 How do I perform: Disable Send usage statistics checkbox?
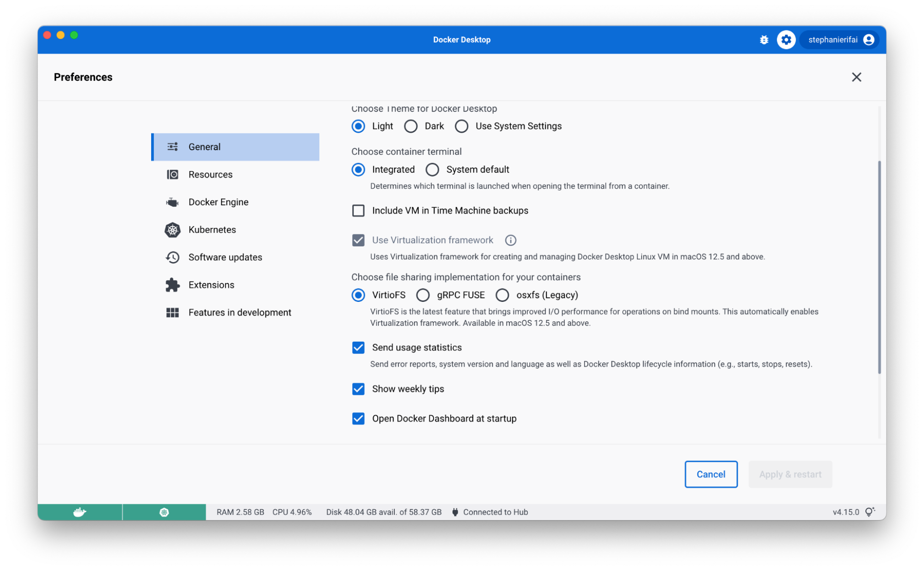pyautogui.click(x=358, y=347)
